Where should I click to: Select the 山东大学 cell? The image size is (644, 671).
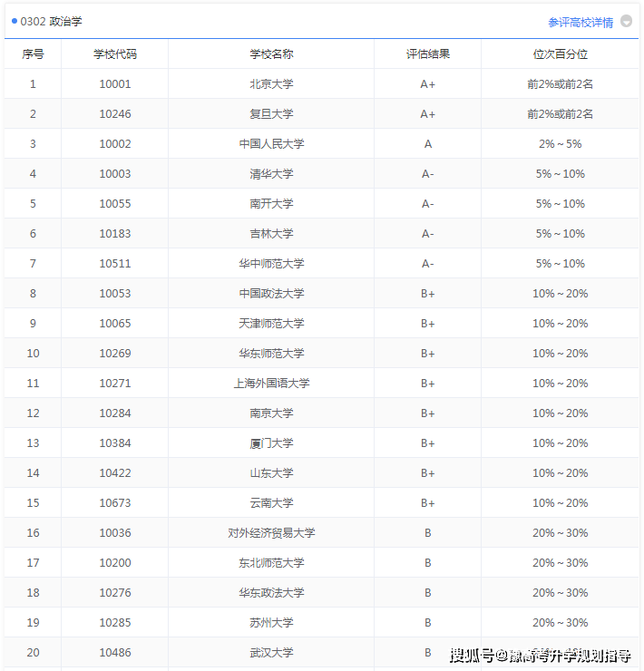click(271, 473)
